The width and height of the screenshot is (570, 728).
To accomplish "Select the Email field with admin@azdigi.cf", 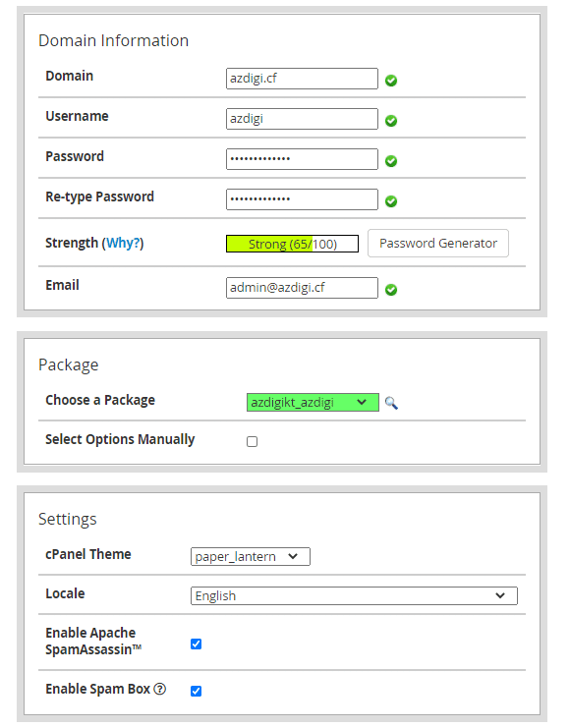I will (x=302, y=288).
